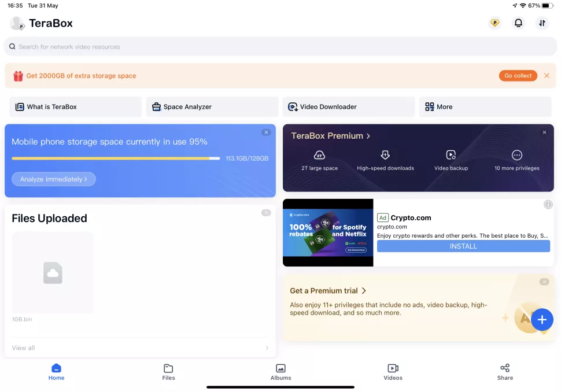Click the storage usage progress bar

tap(116, 158)
